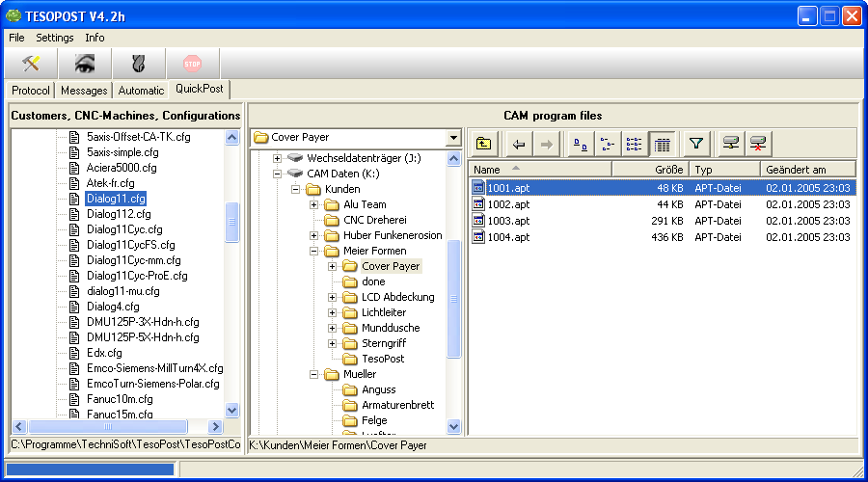Click the connect network drive icon

[731, 144]
